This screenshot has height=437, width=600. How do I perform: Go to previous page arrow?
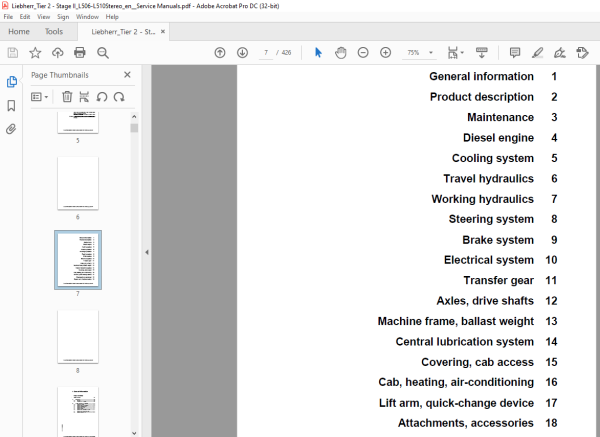(x=220, y=52)
